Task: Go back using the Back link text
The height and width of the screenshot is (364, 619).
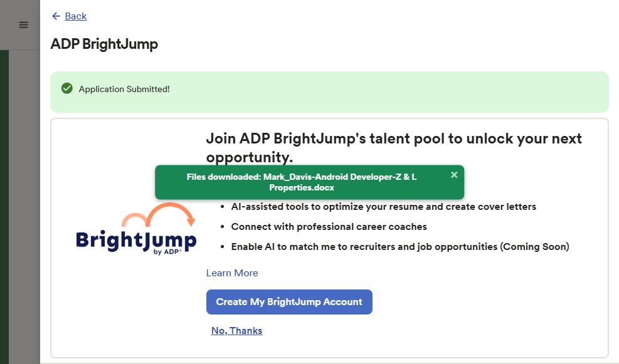Action: click(x=76, y=16)
